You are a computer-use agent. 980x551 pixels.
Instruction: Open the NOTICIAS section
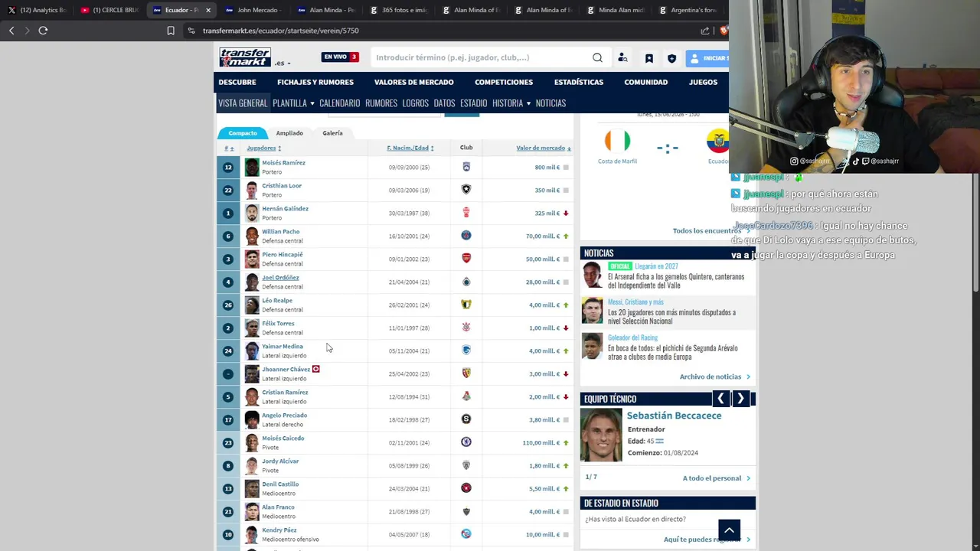coord(551,103)
